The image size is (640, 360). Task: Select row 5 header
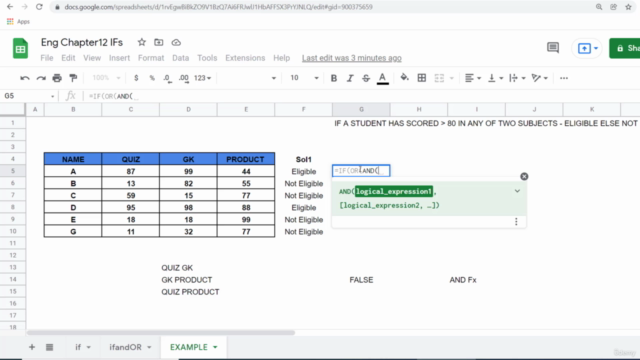(x=13, y=171)
